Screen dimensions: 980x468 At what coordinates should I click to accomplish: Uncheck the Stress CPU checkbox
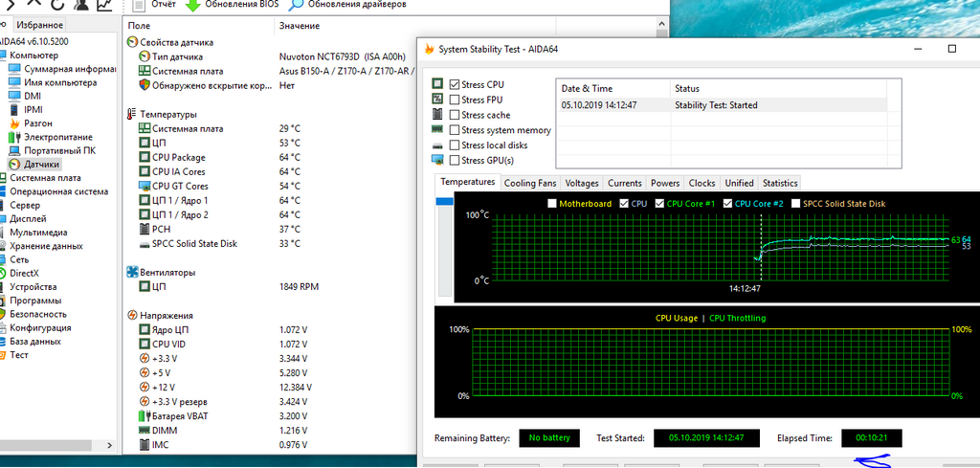click(455, 84)
